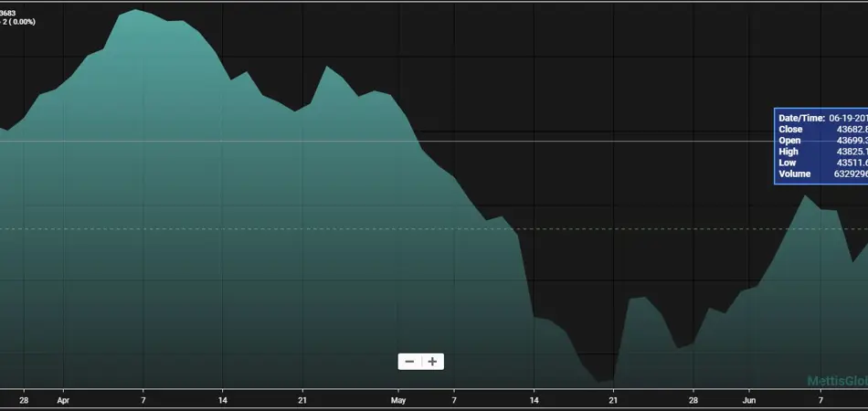Select the Open value row in the tooltip

pyautogui.click(x=822, y=140)
